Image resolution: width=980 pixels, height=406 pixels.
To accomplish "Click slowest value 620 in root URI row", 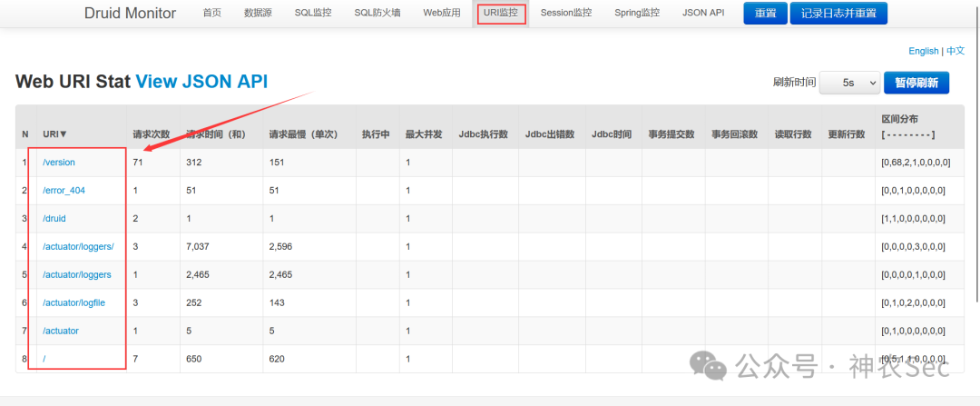I will click(x=277, y=359).
